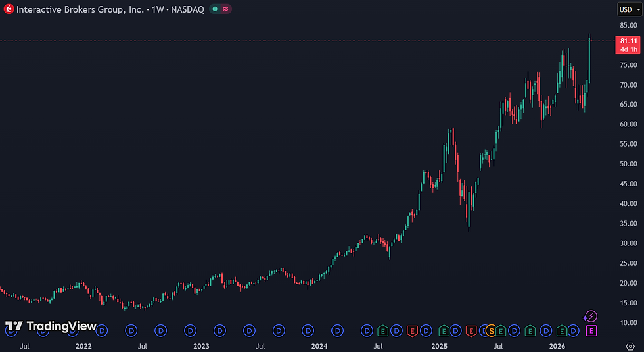
Task: Click dividend D marker just before 2025 label
Action: [426, 330]
